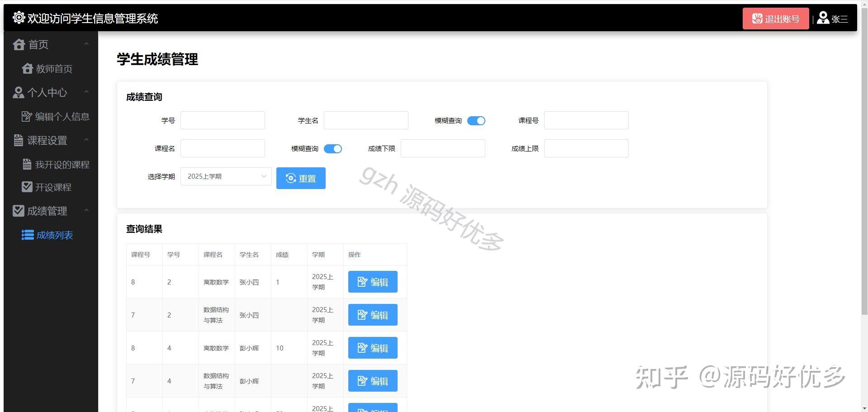This screenshot has height=412, width=868.
Task: Edit the 离散数学 张小四 grade row
Action: 373,282
